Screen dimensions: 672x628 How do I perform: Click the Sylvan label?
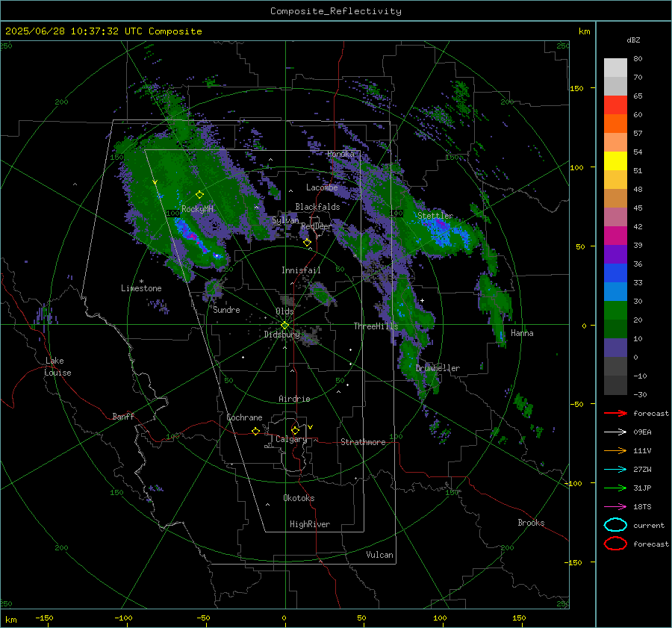pyautogui.click(x=285, y=220)
